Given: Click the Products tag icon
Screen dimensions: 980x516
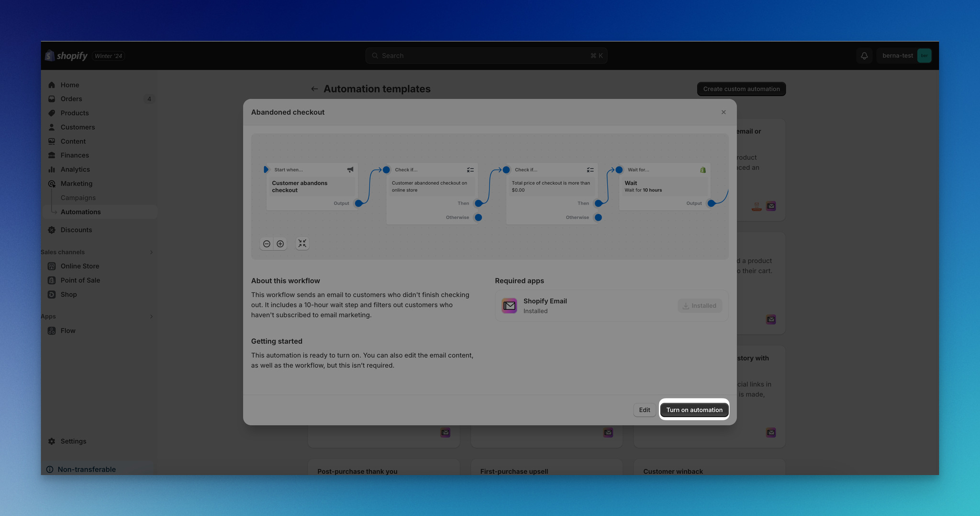Looking at the screenshot, I should click(52, 113).
